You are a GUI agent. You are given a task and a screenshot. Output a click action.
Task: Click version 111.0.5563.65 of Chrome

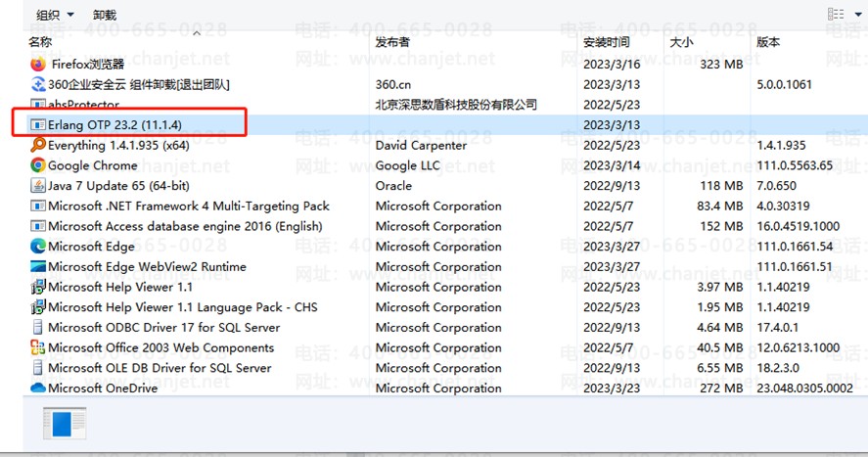795,165
